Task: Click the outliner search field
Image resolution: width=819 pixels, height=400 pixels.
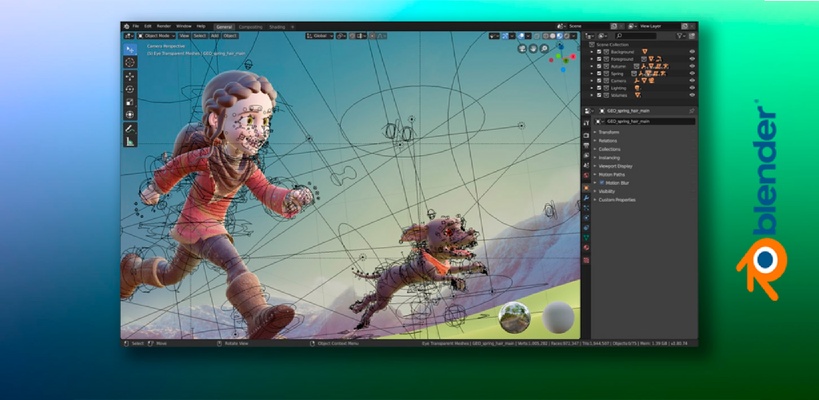Action: pos(635,36)
